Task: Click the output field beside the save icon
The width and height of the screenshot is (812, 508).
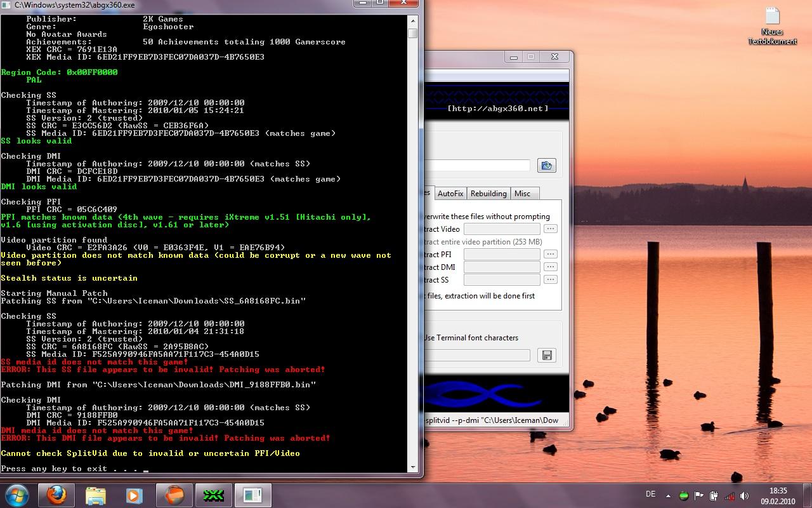Action: tap(477, 356)
